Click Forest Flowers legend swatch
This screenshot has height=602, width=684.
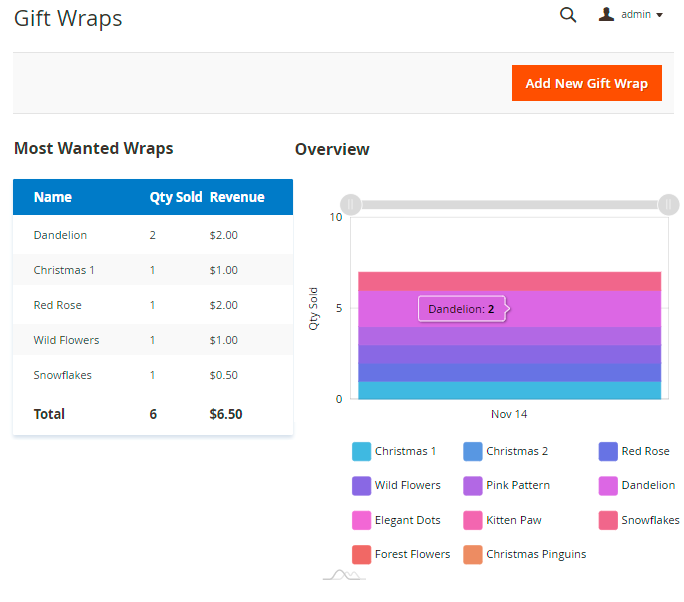(x=362, y=554)
